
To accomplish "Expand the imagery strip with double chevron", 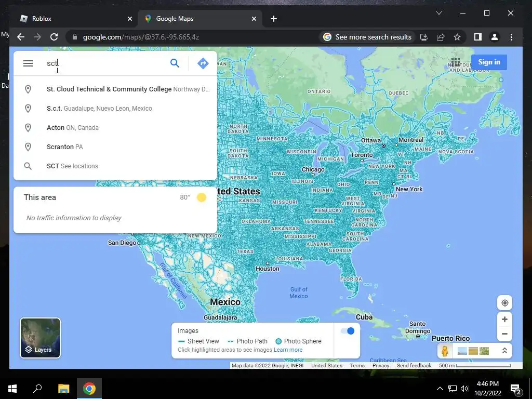I will tap(504, 351).
